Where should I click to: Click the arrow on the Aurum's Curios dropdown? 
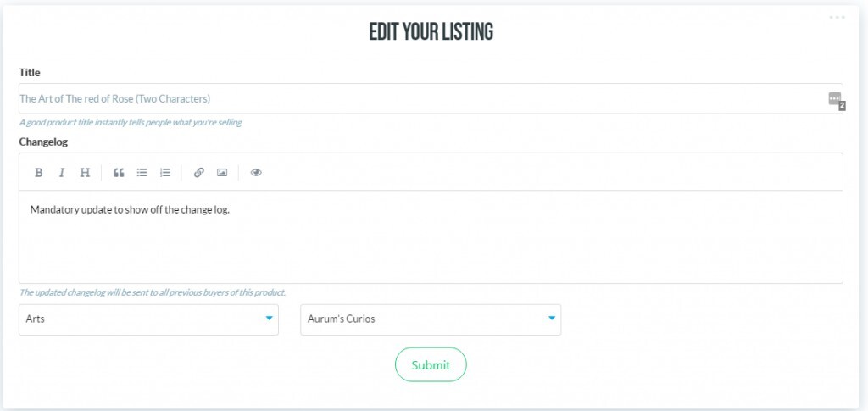point(552,319)
